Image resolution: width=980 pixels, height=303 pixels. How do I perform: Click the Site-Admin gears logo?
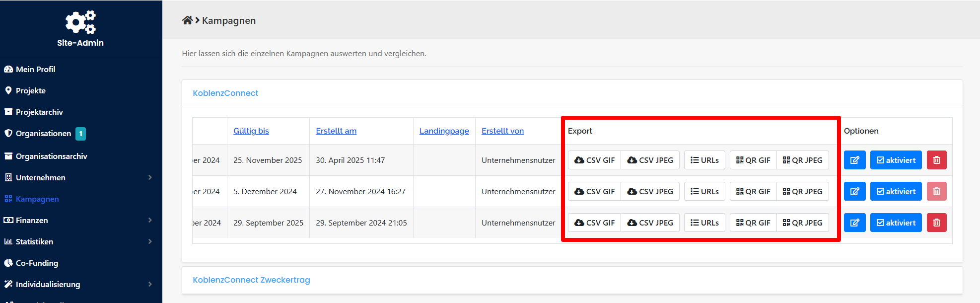coord(80,22)
